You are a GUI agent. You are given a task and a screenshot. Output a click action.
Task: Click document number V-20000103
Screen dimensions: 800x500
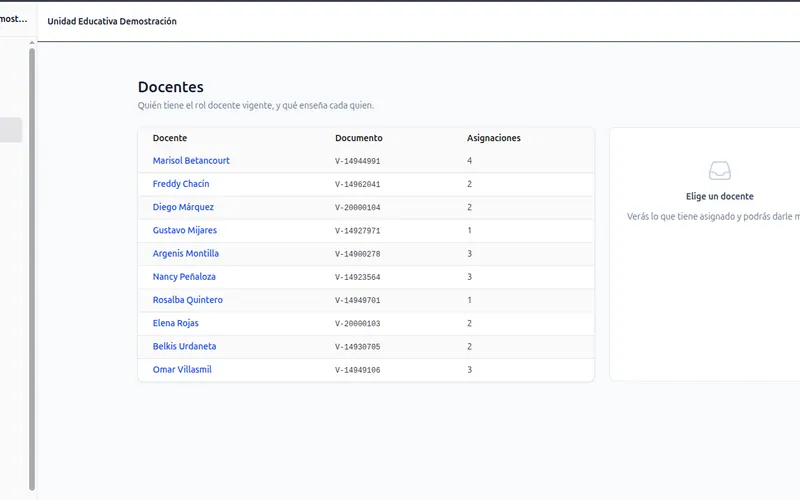(x=357, y=323)
